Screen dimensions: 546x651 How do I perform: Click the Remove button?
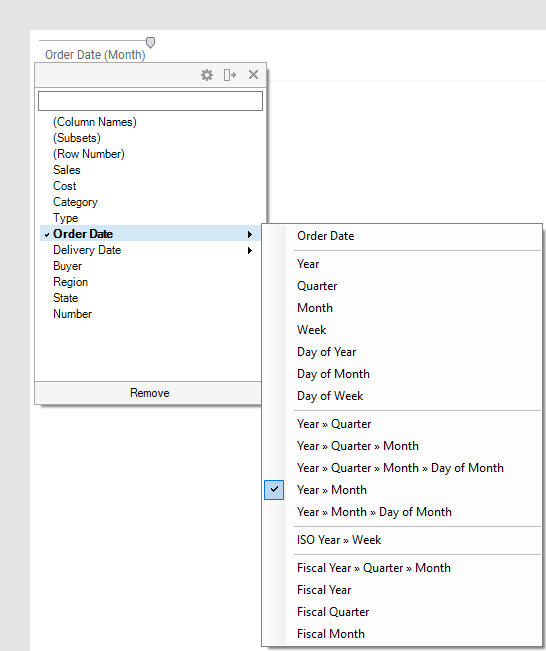[148, 393]
